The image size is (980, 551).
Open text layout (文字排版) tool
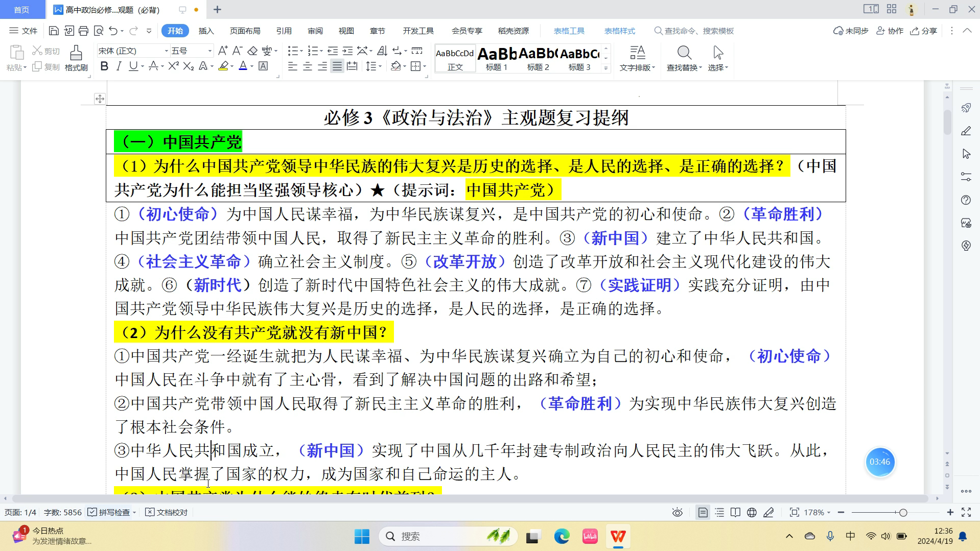tap(637, 58)
